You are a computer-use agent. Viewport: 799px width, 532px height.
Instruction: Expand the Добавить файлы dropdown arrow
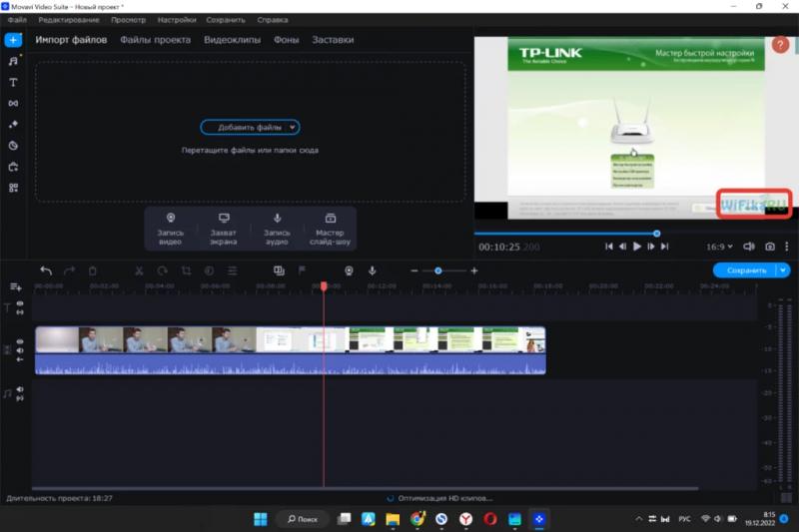(292, 128)
